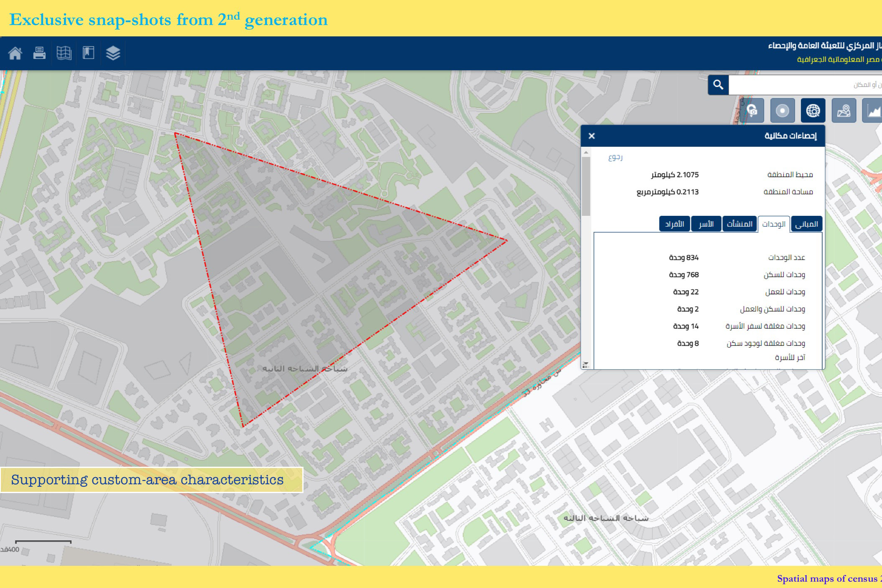Click the رجوع back link

[615, 158]
